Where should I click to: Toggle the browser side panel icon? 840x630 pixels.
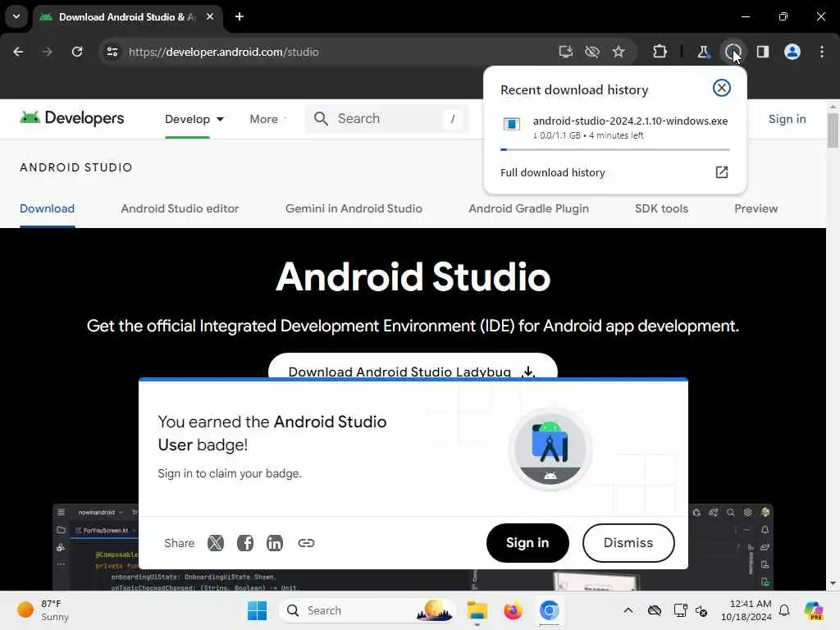click(x=763, y=52)
